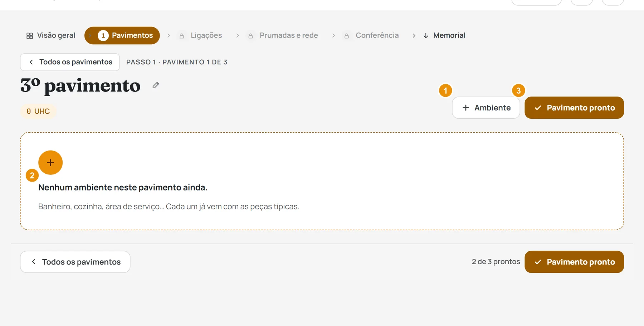644x326 pixels.
Task: Click the Banheiro, cozinha, área de serviço description text
Action: pos(169,207)
